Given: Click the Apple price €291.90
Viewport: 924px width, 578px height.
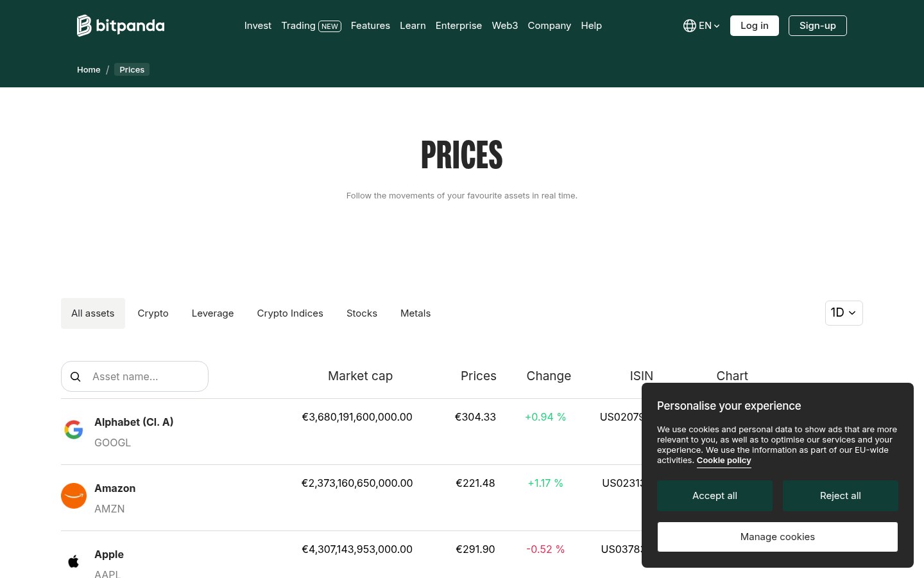Looking at the screenshot, I should pos(475,549).
